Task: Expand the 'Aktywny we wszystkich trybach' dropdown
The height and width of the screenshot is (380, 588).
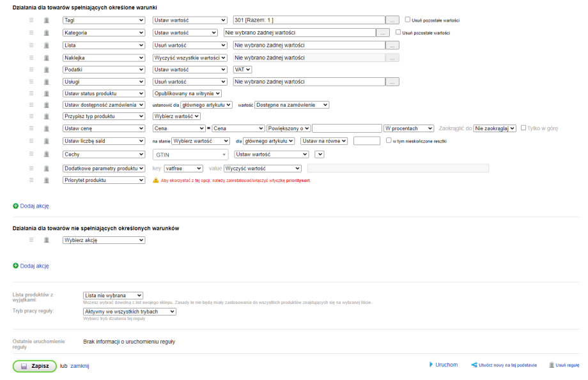Action: tap(129, 312)
